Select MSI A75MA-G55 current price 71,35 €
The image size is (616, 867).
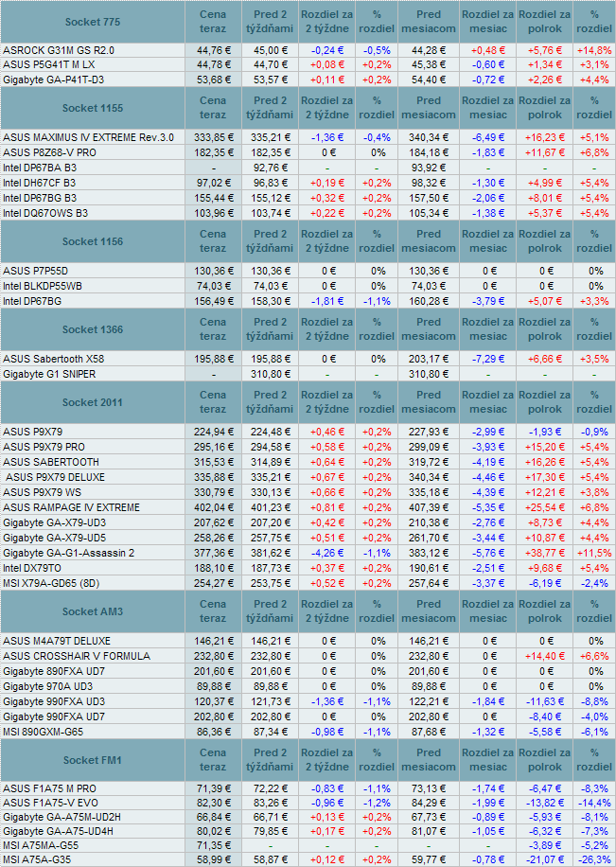214,845
